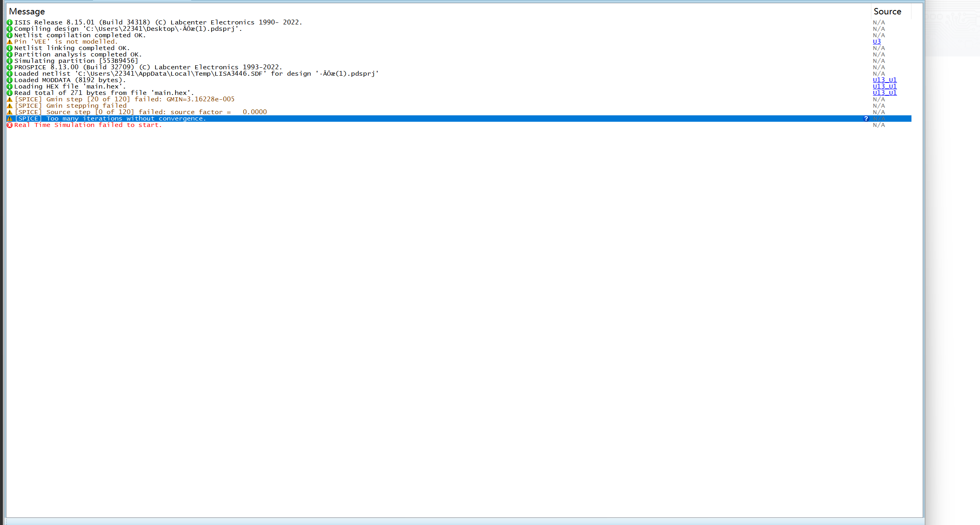Select Real Time Simulation failed to start error

pyautogui.click(x=88, y=125)
